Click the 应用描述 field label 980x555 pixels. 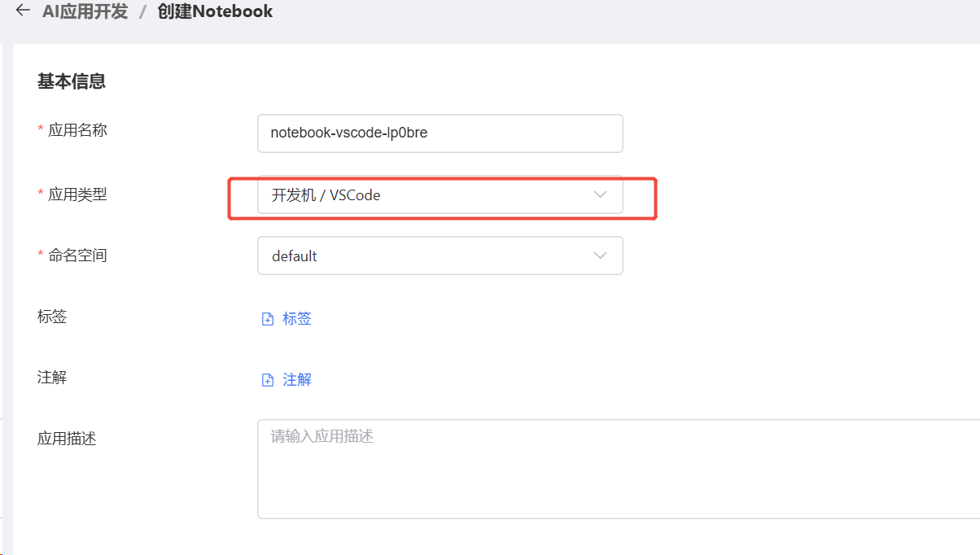pos(67,439)
